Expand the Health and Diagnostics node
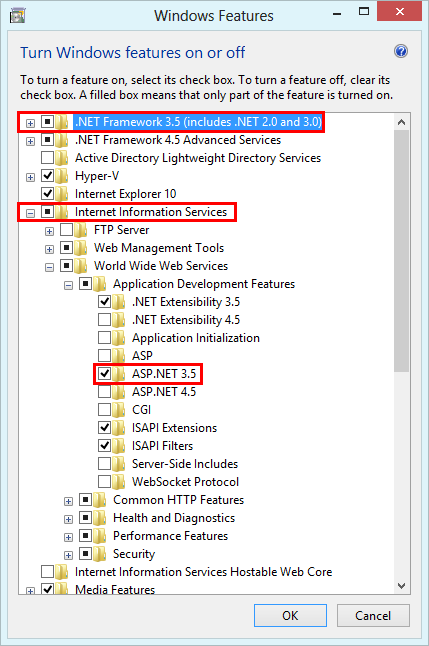 click(x=68, y=520)
